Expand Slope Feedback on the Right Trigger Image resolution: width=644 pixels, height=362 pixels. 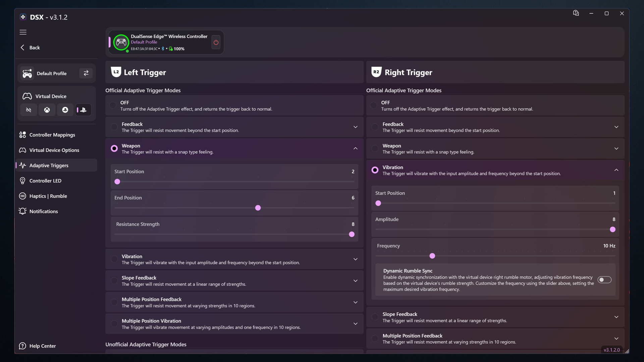[x=616, y=316]
